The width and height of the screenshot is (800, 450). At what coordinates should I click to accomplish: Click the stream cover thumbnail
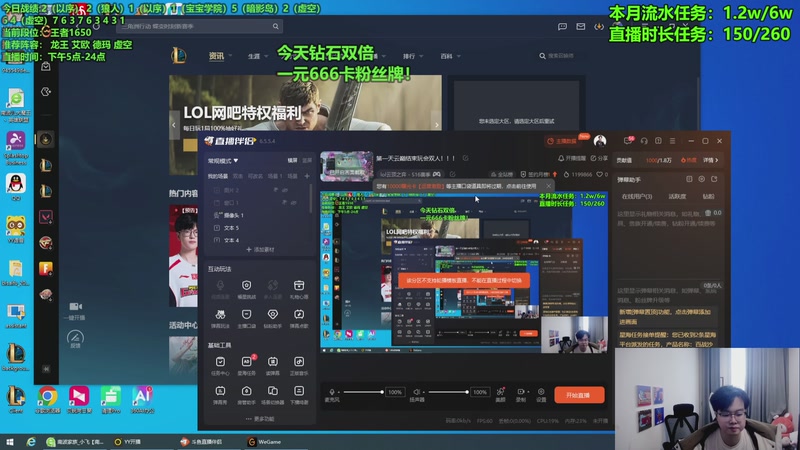tap(346, 166)
